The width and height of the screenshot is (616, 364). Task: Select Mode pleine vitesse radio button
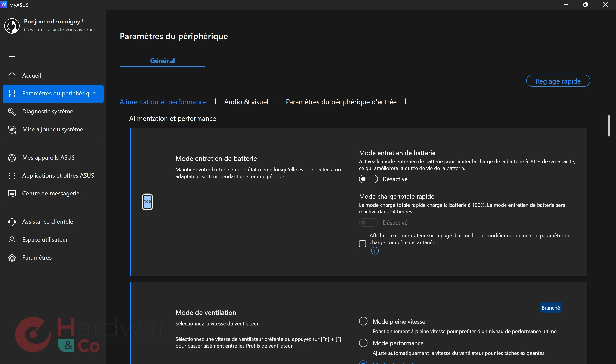point(363,321)
